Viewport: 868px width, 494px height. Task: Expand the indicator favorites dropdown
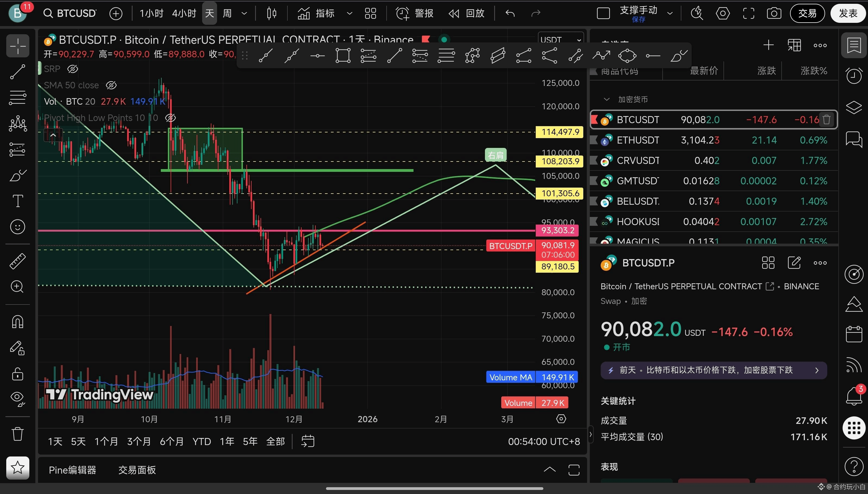click(x=349, y=14)
